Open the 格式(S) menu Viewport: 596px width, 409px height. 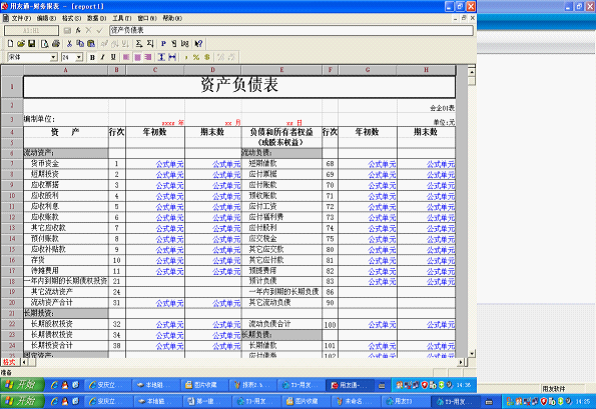pyautogui.click(x=71, y=18)
